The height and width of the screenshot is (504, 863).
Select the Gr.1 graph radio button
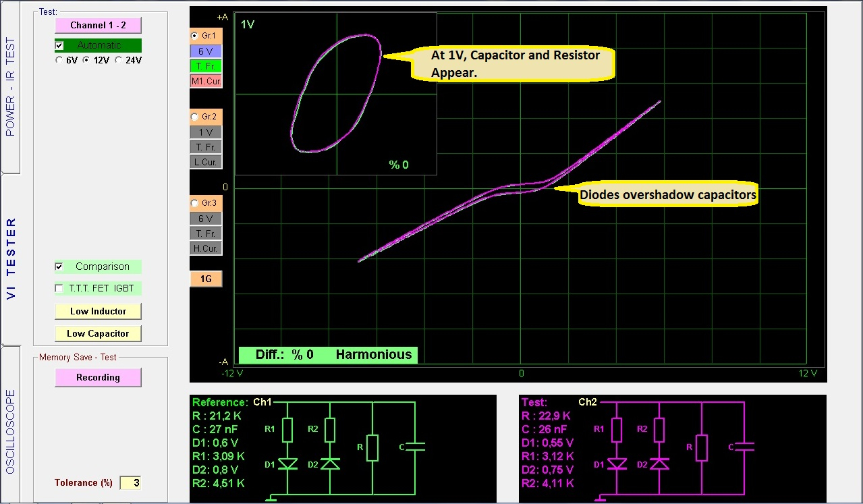[x=196, y=36]
